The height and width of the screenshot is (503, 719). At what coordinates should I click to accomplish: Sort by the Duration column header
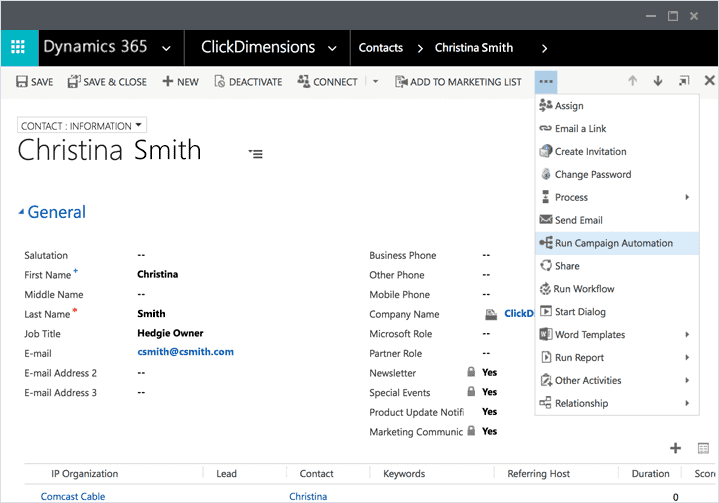[650, 474]
